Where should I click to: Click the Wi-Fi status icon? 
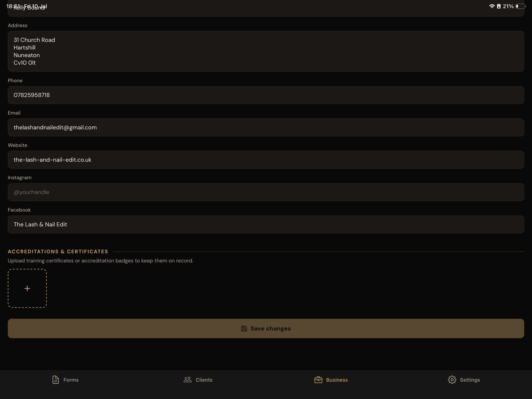point(492,6)
